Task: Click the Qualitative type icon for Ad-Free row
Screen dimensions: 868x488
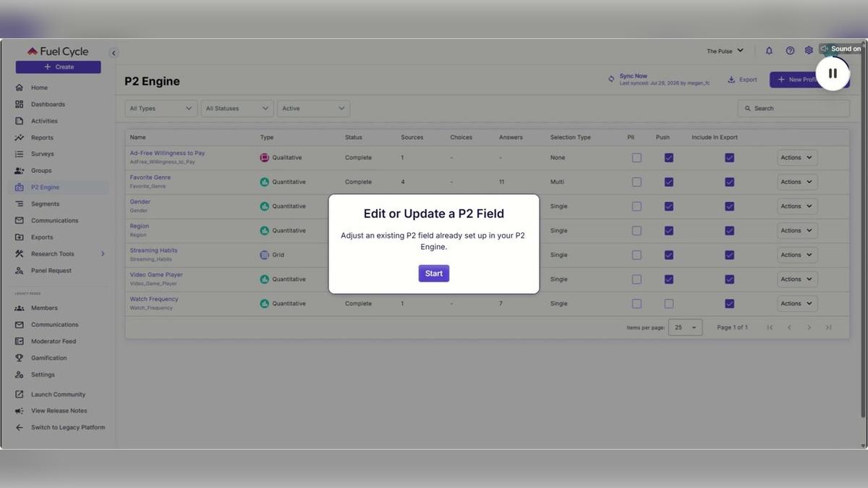Action: (264, 158)
